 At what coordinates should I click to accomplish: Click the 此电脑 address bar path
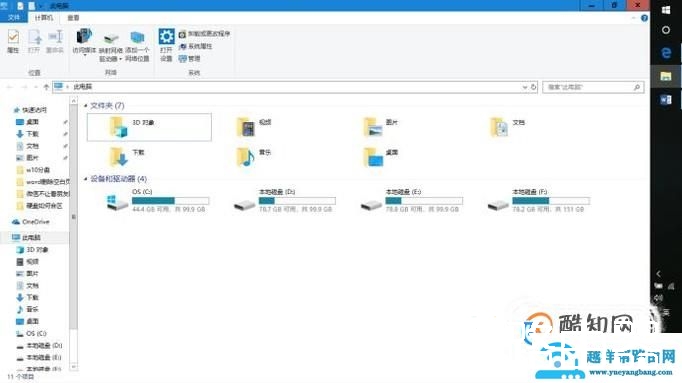(83, 87)
